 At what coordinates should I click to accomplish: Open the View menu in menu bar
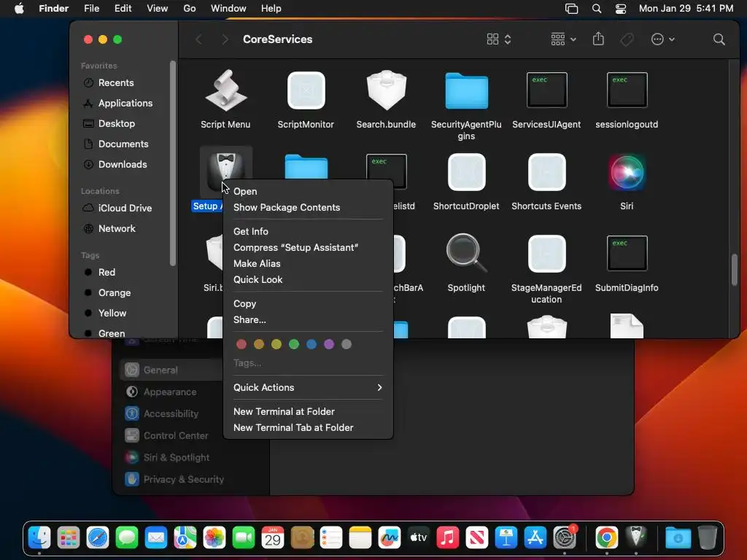[158, 9]
